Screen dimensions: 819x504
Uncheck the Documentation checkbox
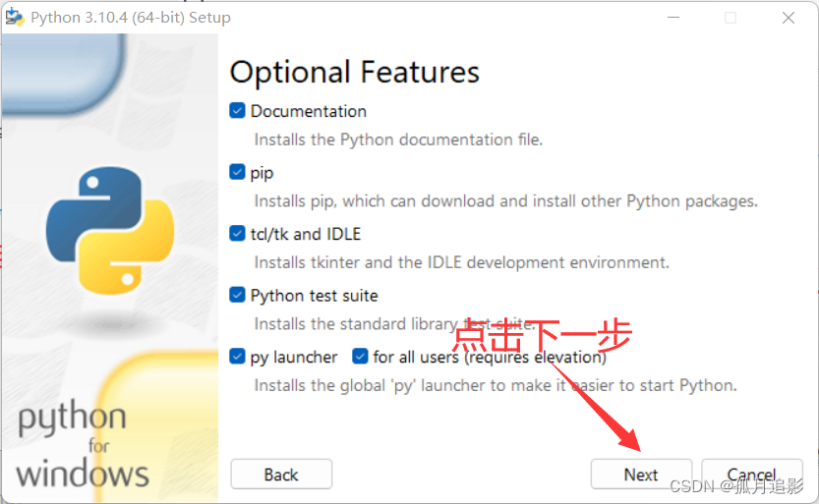coord(237,111)
